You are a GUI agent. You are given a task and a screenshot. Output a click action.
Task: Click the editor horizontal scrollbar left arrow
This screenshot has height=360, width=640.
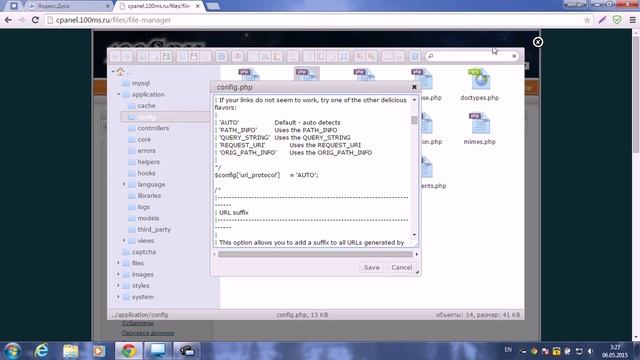click(214, 254)
